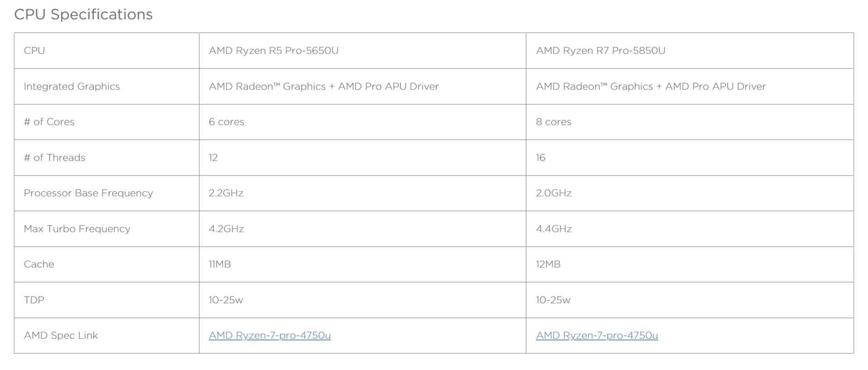Click the Integrated Graphics row label
The image size is (868, 370).
coord(71,86)
